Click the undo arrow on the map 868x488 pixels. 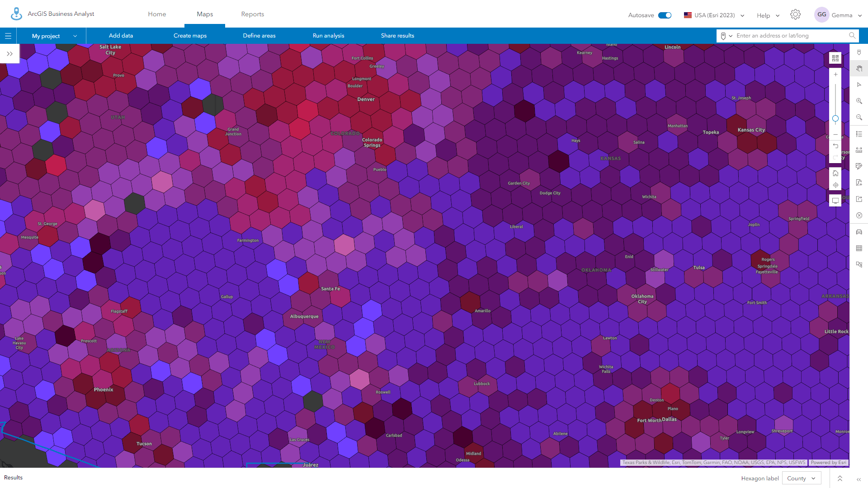coord(835,146)
